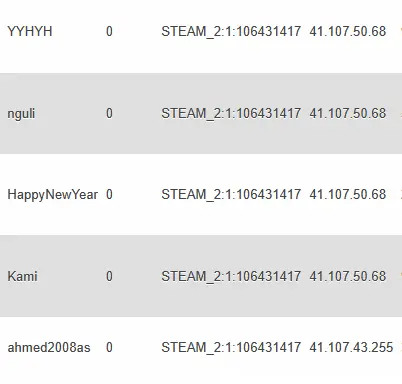The image size is (402, 384).
Task: Click the IP address in the Kami row
Action: [x=348, y=276]
